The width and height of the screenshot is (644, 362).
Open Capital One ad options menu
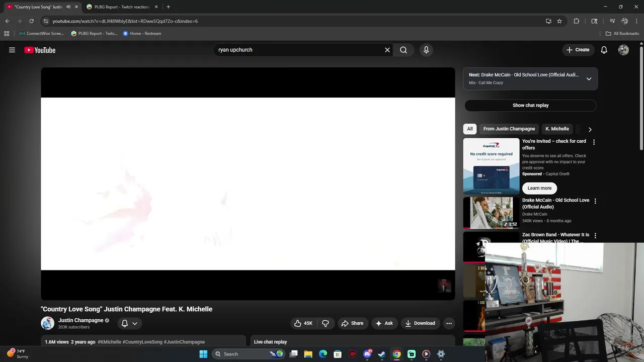[x=594, y=142]
